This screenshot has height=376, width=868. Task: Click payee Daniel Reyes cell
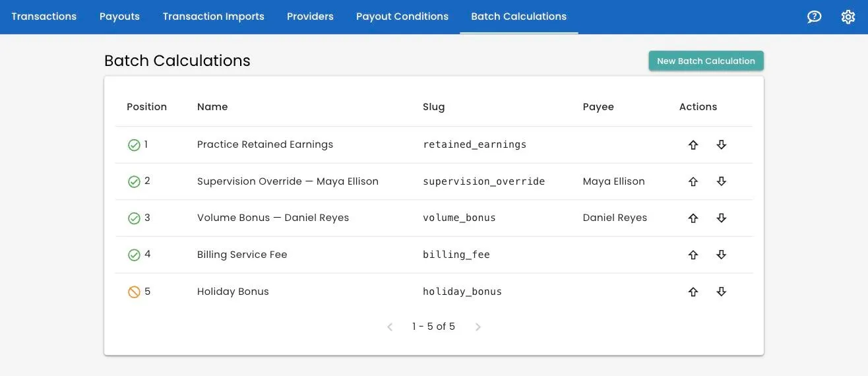tap(615, 218)
